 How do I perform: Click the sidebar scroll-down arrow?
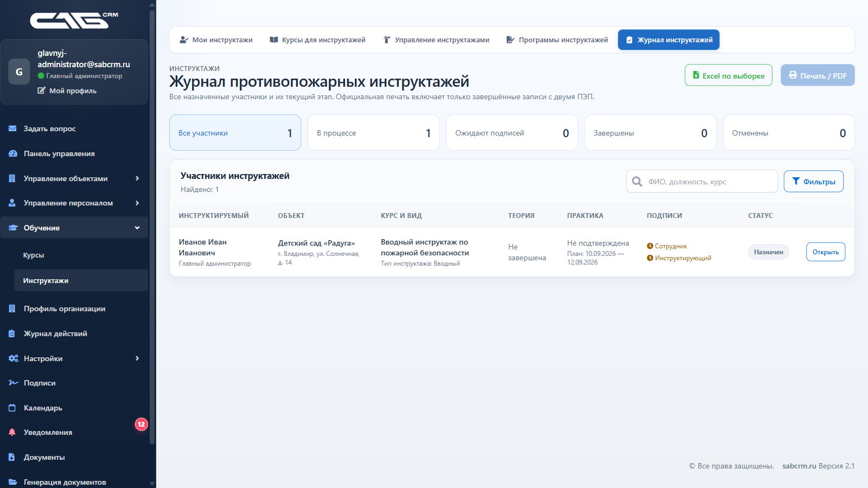point(152,483)
